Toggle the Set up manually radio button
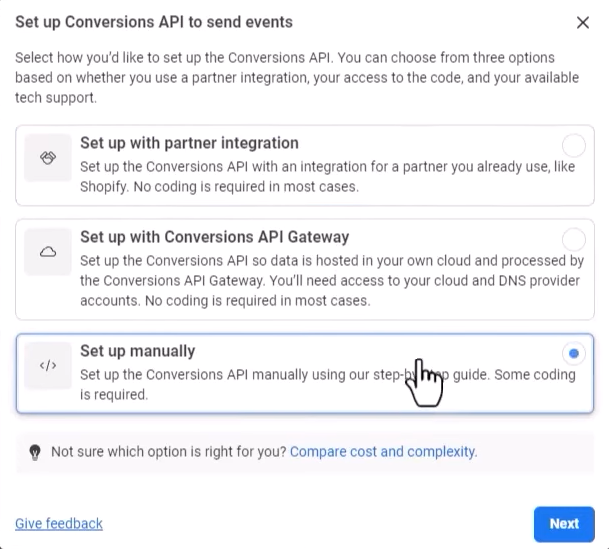Screen dimensions: 609x549 573,353
